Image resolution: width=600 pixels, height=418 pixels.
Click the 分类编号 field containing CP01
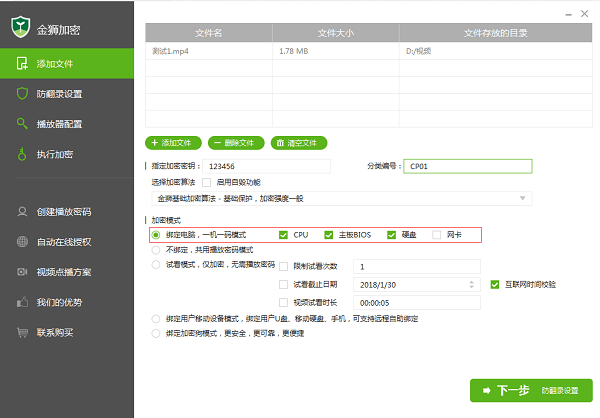click(x=468, y=166)
